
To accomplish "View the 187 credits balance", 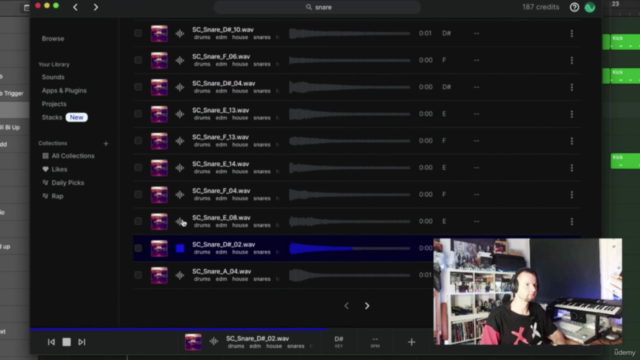I will click(540, 7).
